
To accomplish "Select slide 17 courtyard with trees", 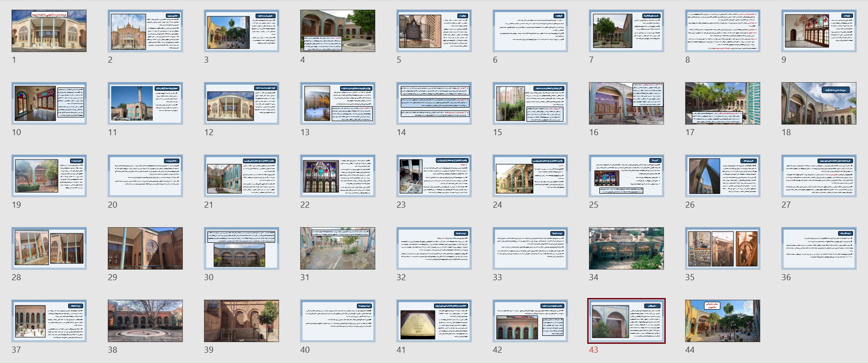I will coord(722,103).
